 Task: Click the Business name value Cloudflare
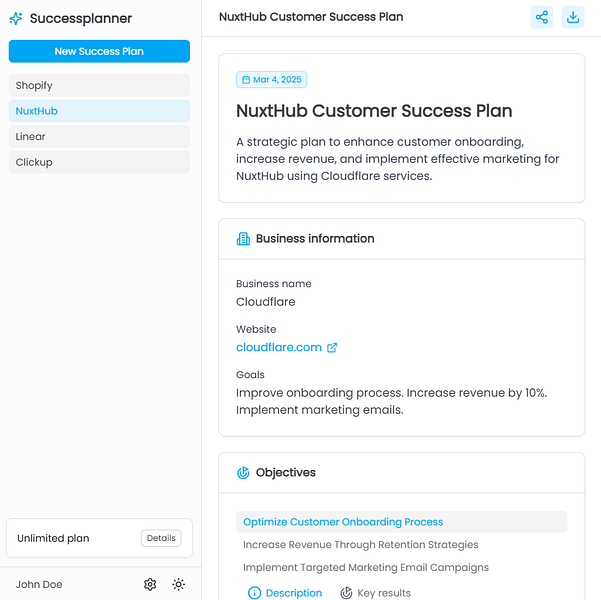point(266,302)
